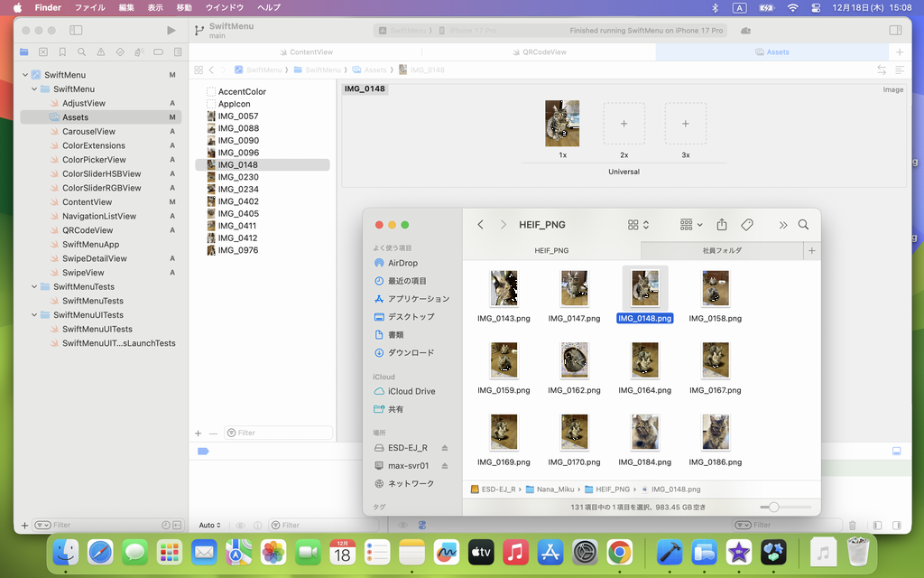The image size is (924, 578).
Task: Open Finder group-by options dropdown
Action: coord(691,225)
